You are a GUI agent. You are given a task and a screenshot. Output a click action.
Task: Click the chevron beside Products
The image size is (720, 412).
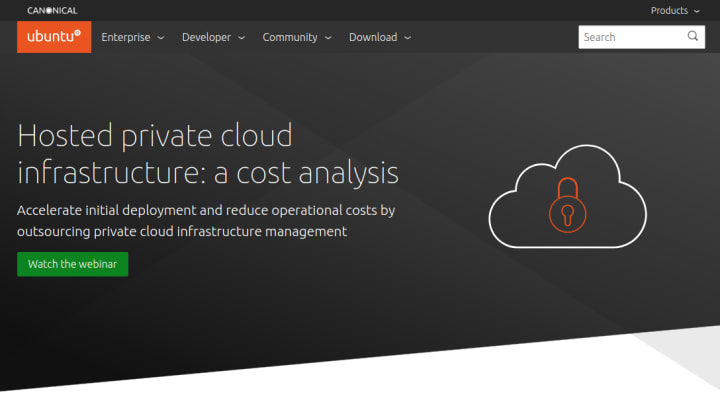(x=697, y=11)
